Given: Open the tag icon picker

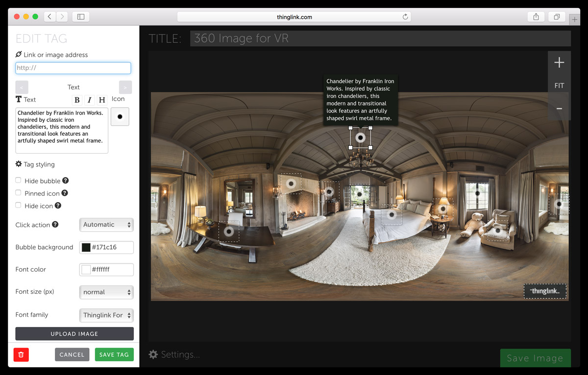Looking at the screenshot, I should click(x=120, y=117).
